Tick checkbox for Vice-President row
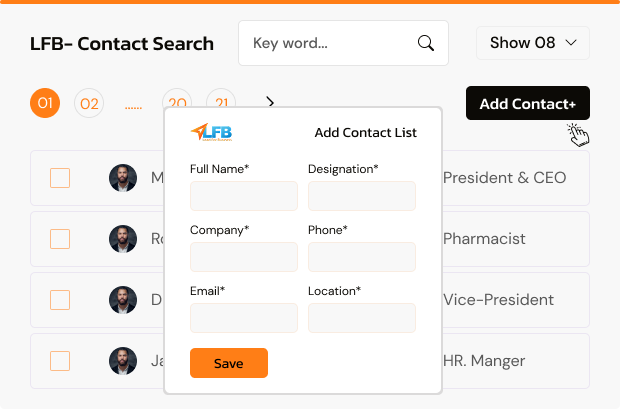 60,300
